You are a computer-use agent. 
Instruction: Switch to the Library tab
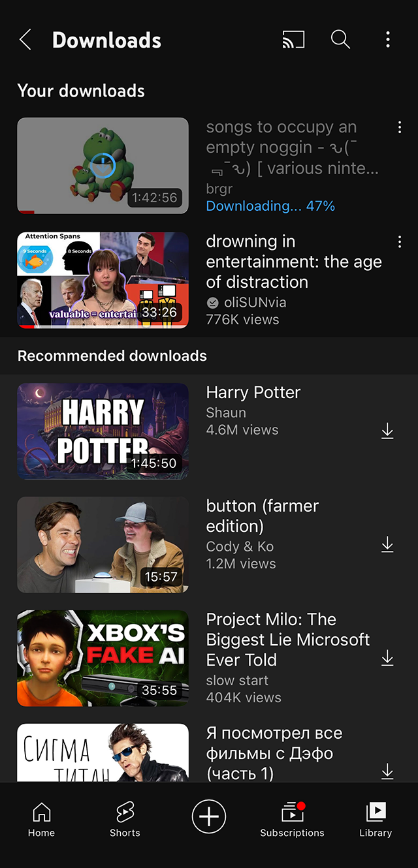[376, 820]
